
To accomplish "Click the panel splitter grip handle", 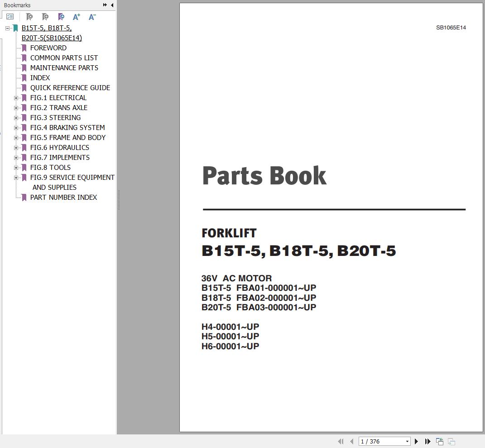I will [x=119, y=200].
